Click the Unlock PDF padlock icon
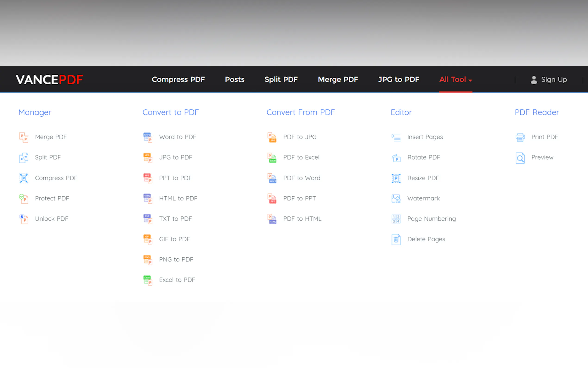Image resolution: width=588 pixels, height=368 pixels. [24, 219]
